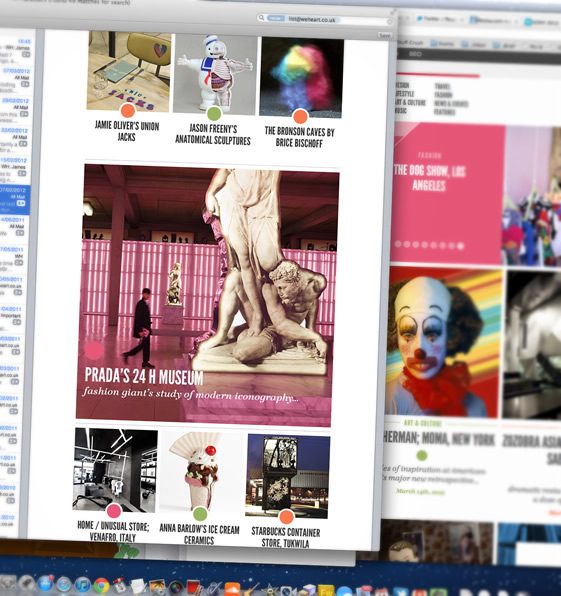Select the blue highlighted message in Mail list

pyautogui.click(x=14, y=200)
